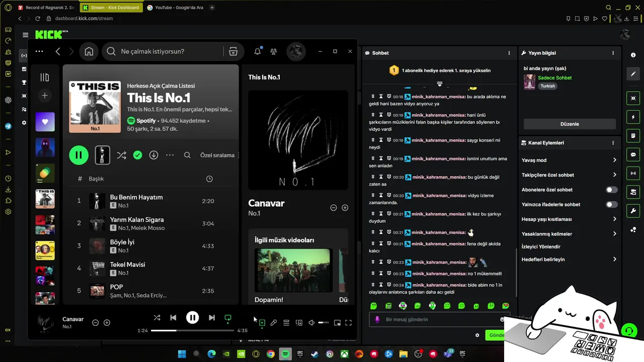Add Canavar to library in Now Playing panel
This screenshot has width=644, height=362.
(345, 208)
